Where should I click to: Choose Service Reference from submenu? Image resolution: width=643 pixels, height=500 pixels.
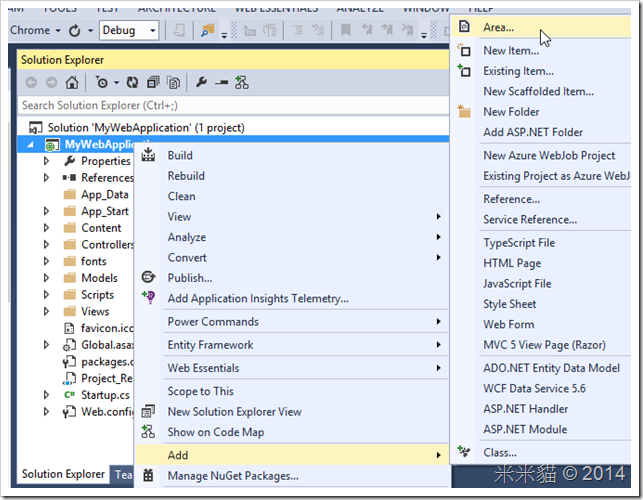coord(541,219)
